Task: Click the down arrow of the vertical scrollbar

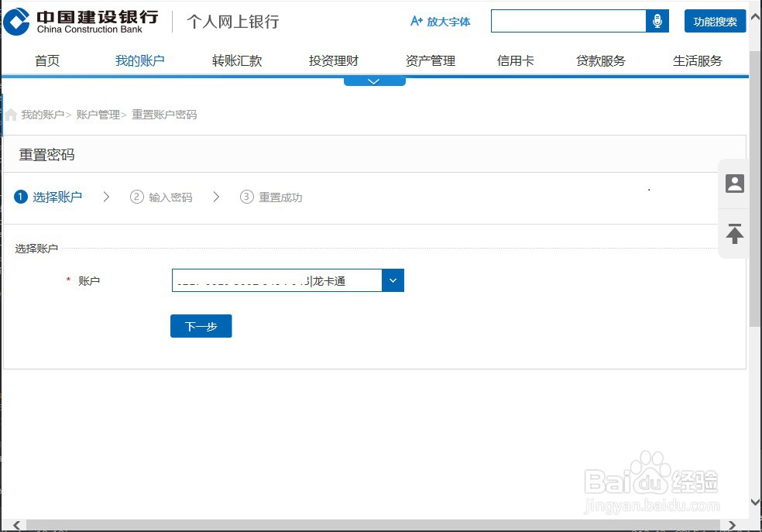Action: point(755,502)
